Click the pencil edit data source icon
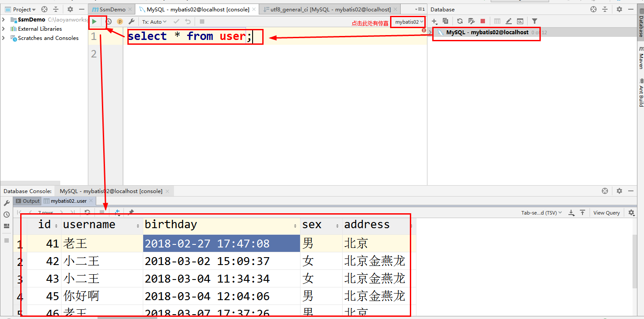Image resolution: width=644 pixels, height=319 pixels. pyautogui.click(x=509, y=21)
